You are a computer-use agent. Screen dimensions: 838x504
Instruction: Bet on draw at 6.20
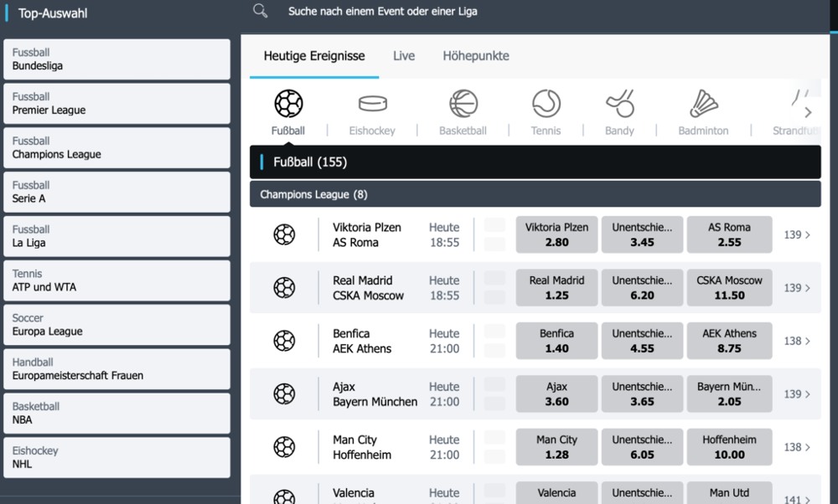642,288
